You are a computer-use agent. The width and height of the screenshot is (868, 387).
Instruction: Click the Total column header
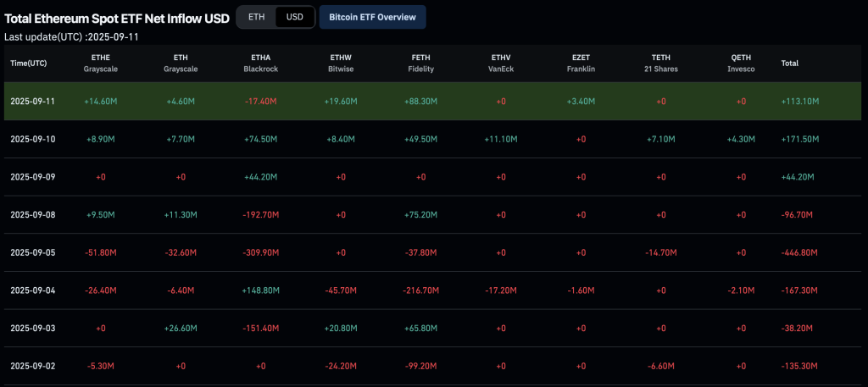[x=789, y=64]
